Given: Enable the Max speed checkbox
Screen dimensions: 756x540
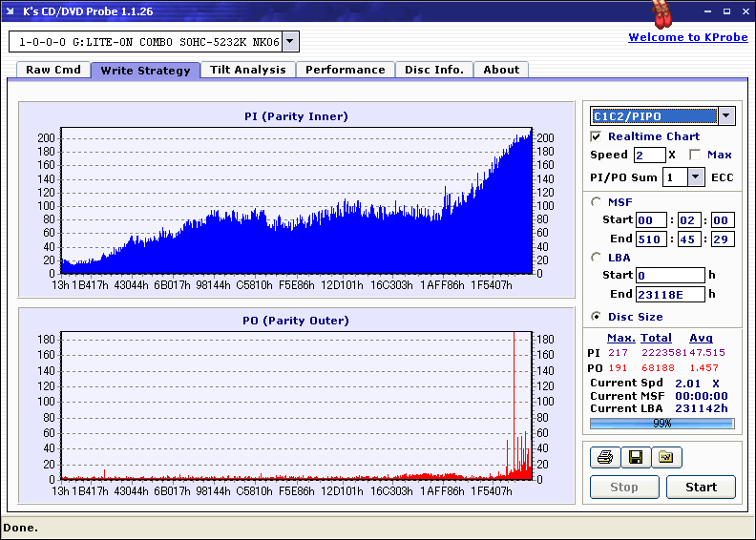Looking at the screenshot, I should coord(695,155).
